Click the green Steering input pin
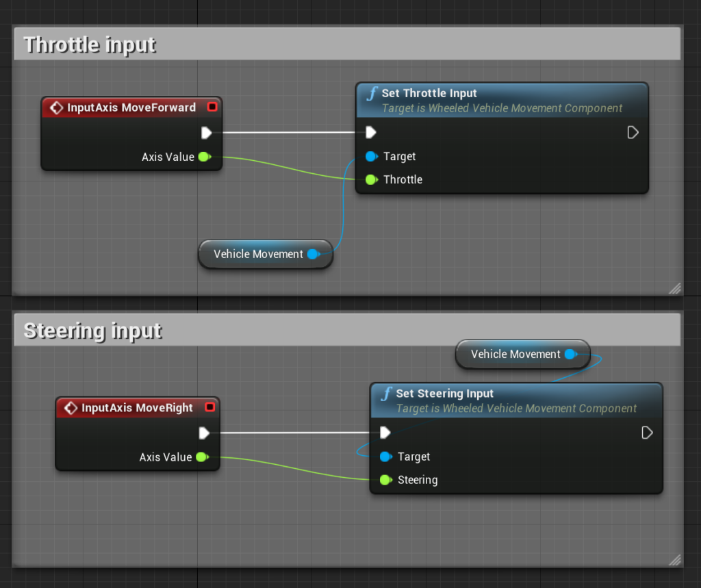Screen dimensions: 701x588 click(x=385, y=480)
